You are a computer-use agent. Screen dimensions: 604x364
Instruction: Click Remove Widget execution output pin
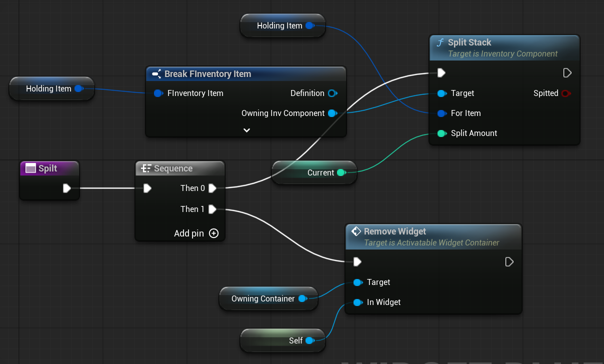coord(509,262)
